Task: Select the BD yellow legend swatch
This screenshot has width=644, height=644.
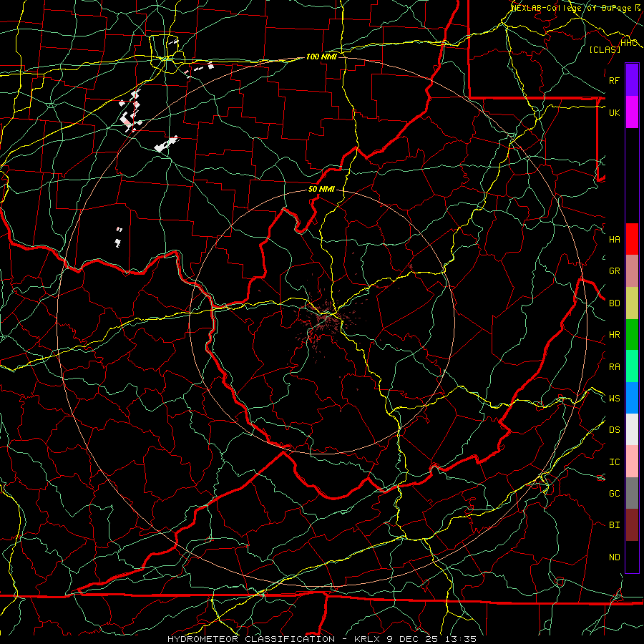Action: click(632, 303)
